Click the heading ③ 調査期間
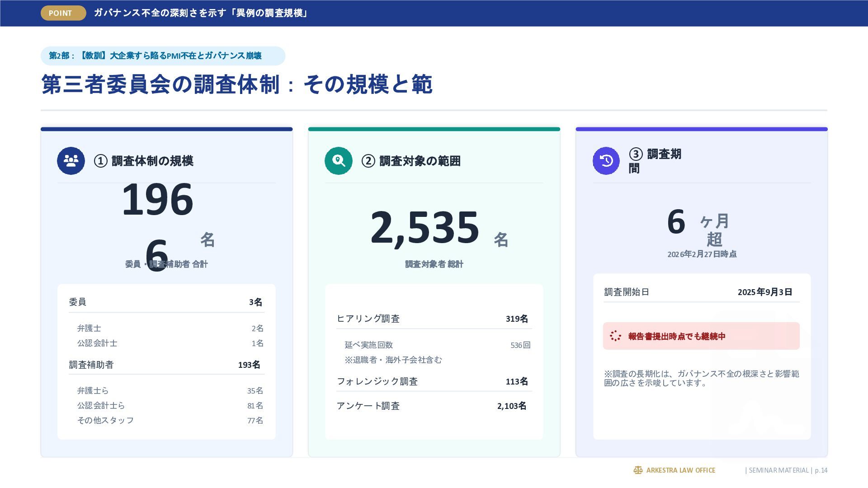Image resolution: width=868 pixels, height=488 pixels. point(655,161)
